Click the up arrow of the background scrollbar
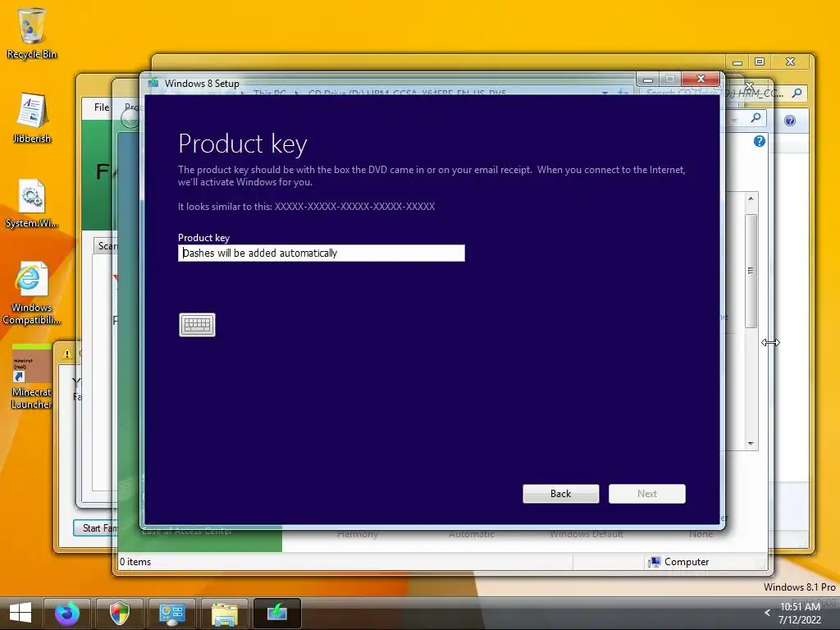 [751, 199]
